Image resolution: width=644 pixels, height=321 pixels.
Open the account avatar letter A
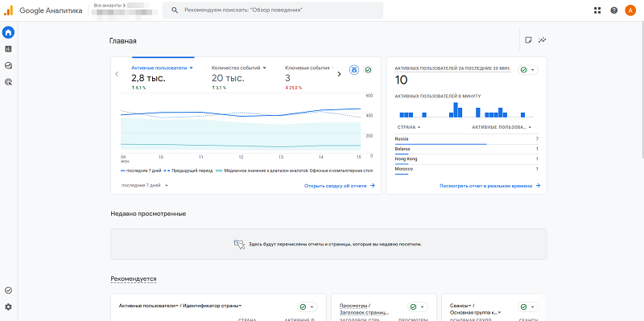click(630, 10)
